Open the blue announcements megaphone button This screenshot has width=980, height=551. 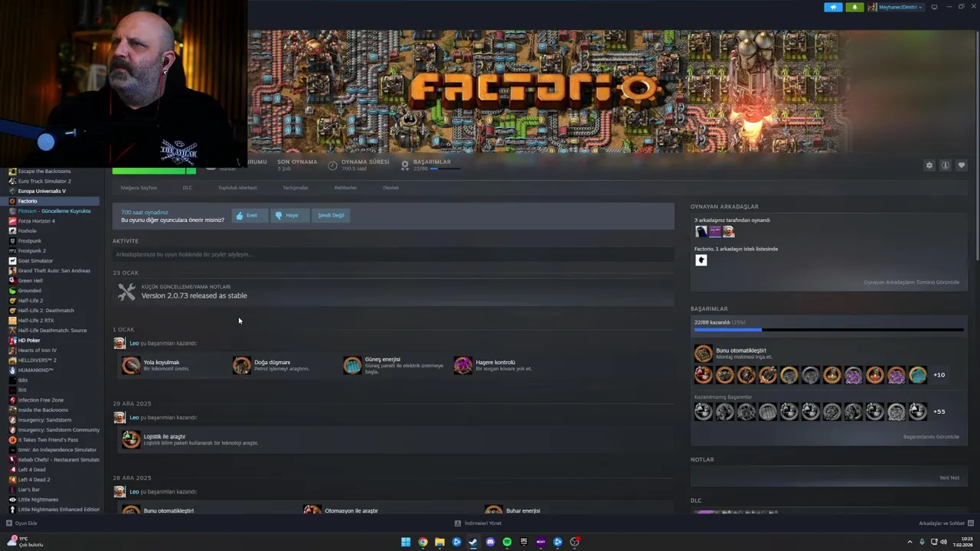tap(833, 7)
